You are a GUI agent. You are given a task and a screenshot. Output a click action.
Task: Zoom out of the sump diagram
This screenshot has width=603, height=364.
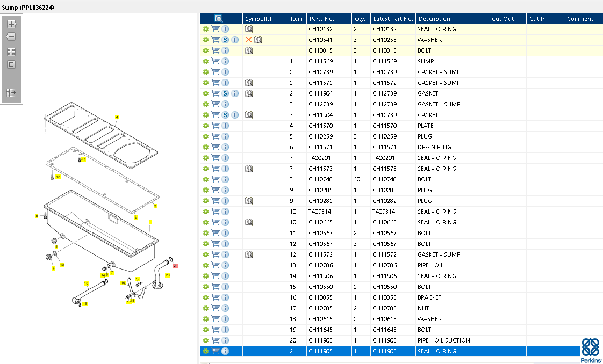click(11, 37)
